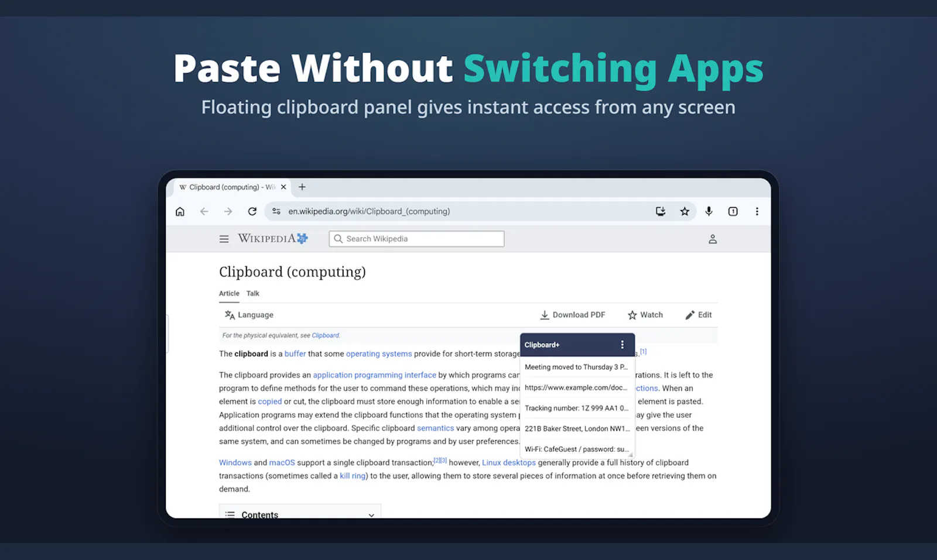937x560 pixels.
Task: Expand the Contents section chevron
Action: click(x=371, y=515)
